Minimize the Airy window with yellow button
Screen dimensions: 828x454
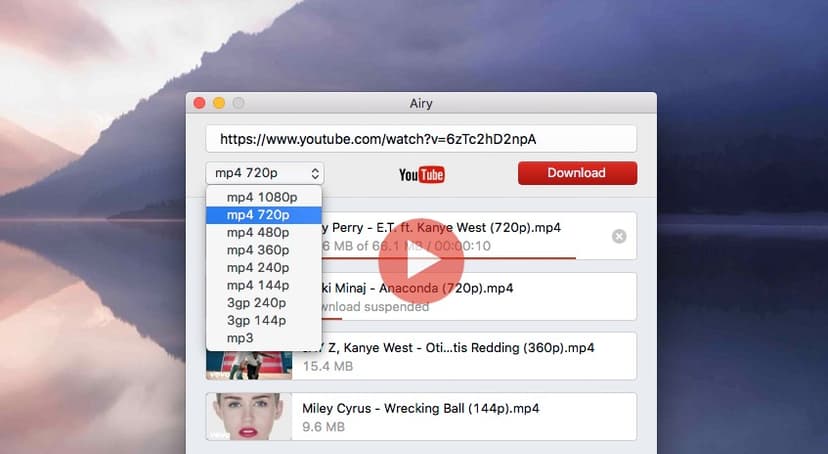point(219,103)
